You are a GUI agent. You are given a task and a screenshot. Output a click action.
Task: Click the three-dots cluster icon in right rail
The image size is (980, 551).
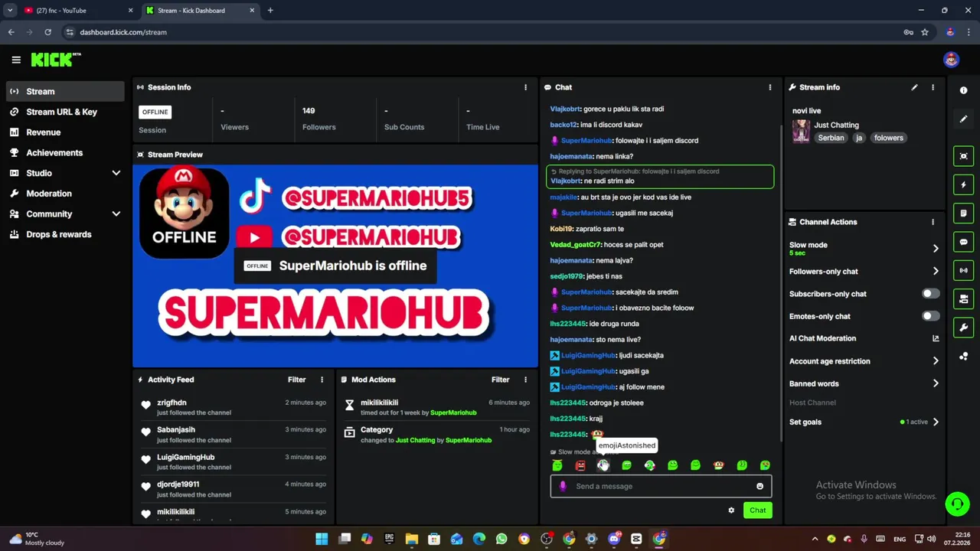[964, 357]
